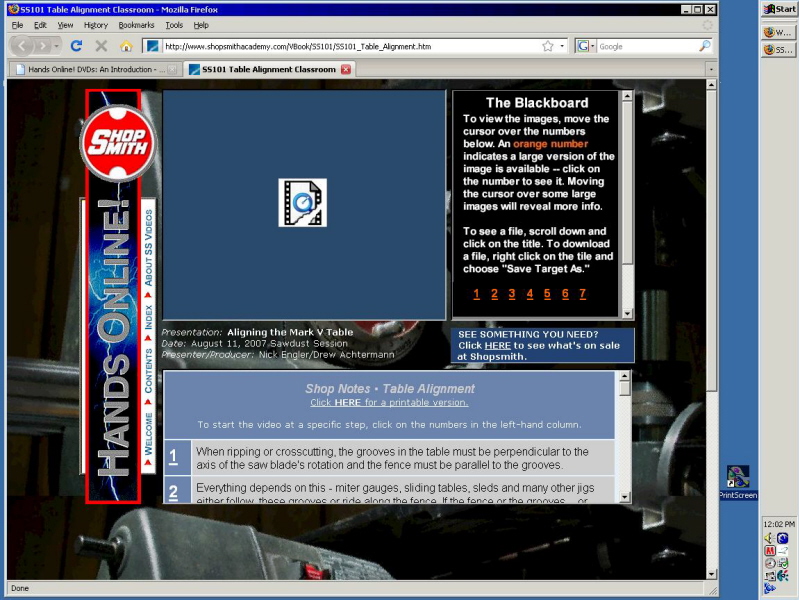Image resolution: width=799 pixels, height=600 pixels.
Task: Click the red M tray icon
Action: coord(769,551)
